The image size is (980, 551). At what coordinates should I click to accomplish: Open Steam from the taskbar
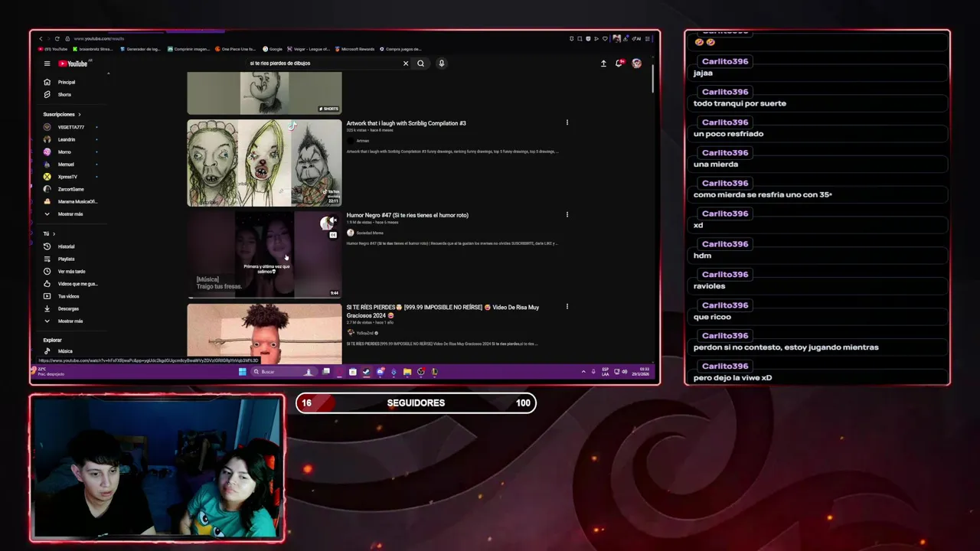(366, 372)
